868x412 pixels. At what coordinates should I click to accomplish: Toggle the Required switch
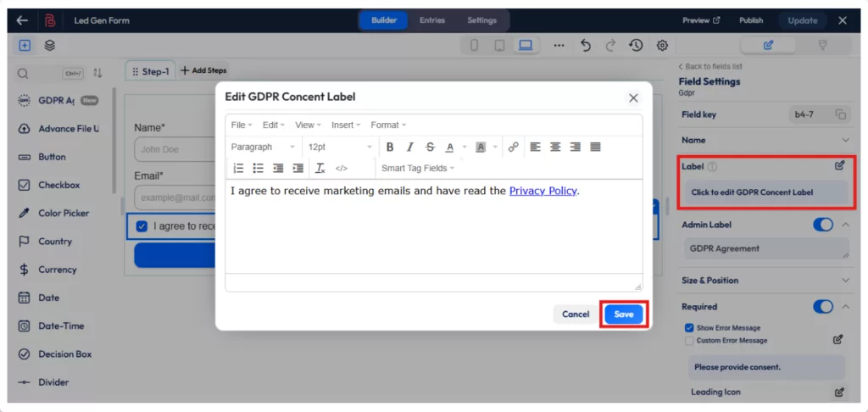click(822, 306)
